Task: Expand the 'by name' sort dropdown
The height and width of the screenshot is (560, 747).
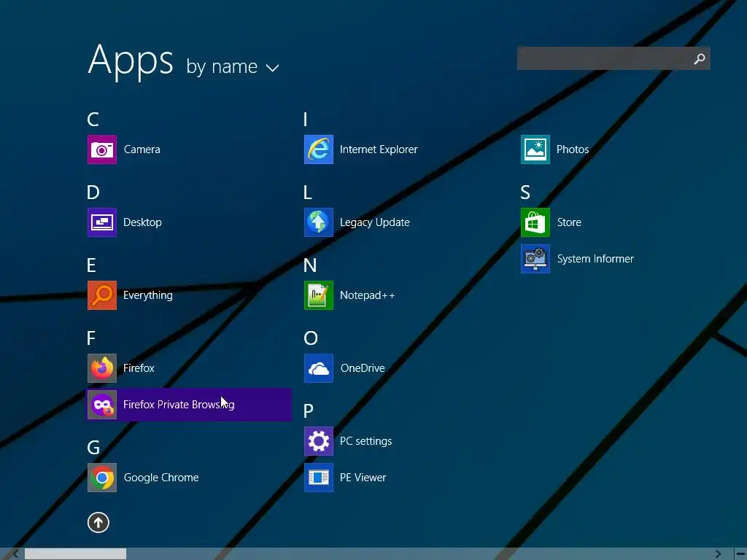Action: pos(233,66)
